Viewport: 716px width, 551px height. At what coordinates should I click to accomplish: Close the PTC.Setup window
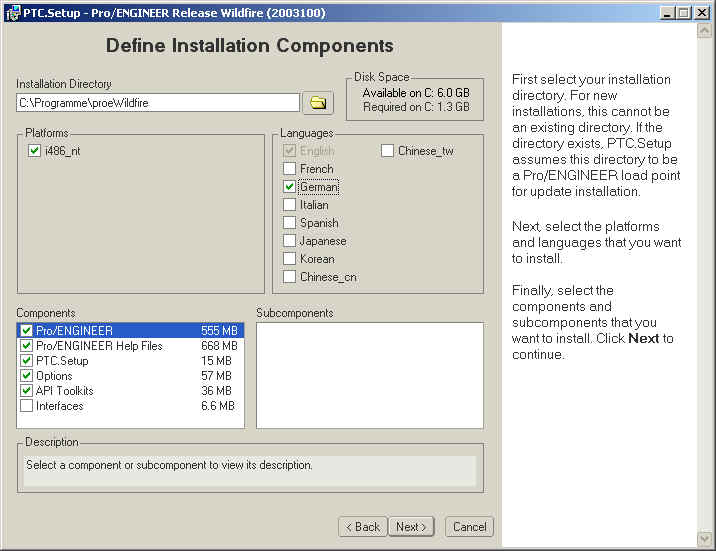pyautogui.click(x=701, y=13)
